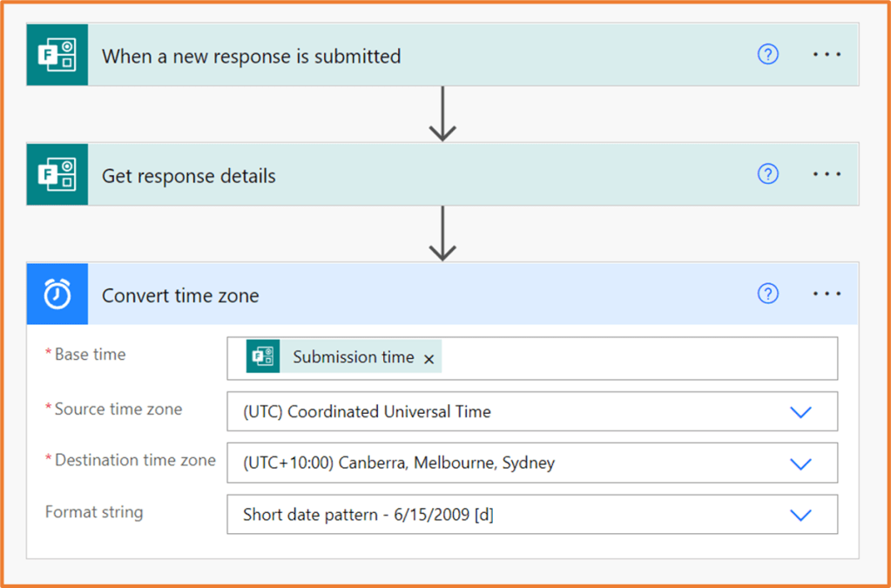This screenshot has width=891, height=588.
Task: Open help for 'When a new response is submitted'
Action: 767,55
